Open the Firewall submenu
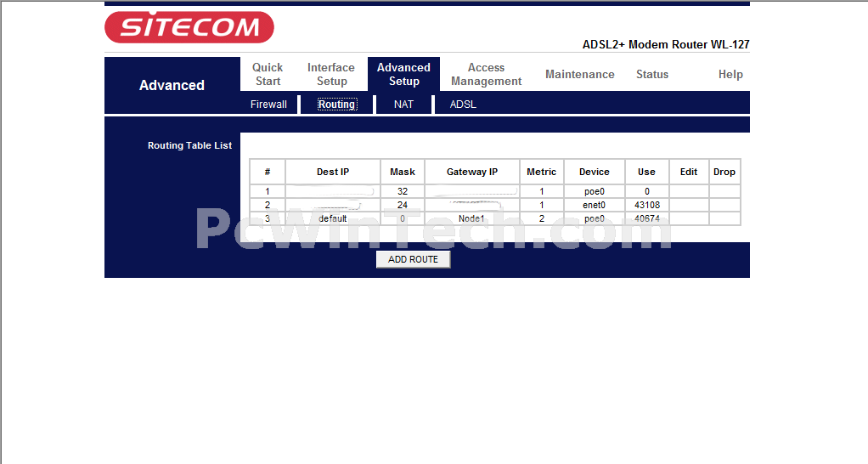This screenshot has width=868, height=464. (x=268, y=104)
